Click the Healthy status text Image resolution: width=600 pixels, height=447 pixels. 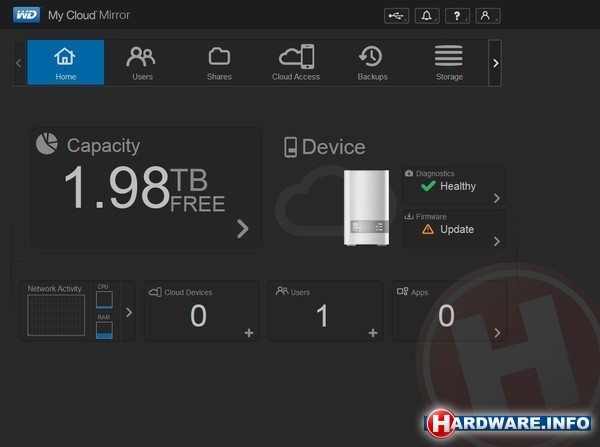coord(458,186)
